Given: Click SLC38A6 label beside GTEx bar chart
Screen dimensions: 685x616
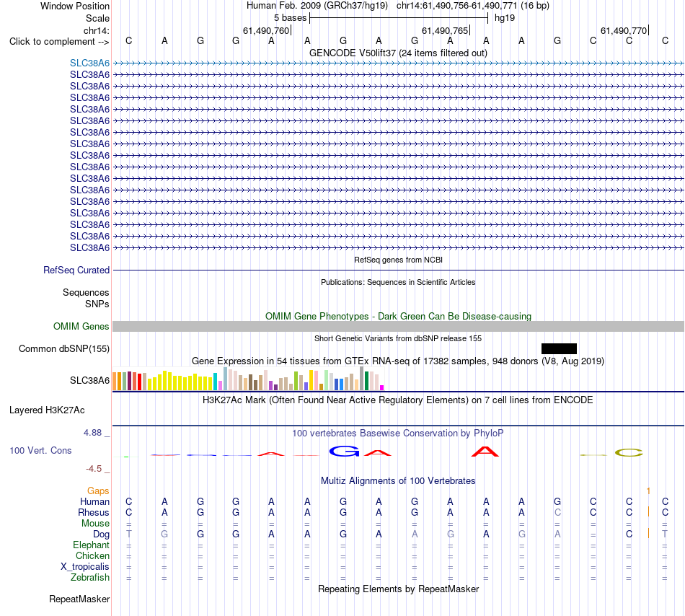Looking at the screenshot, I should pyautogui.click(x=89, y=381).
